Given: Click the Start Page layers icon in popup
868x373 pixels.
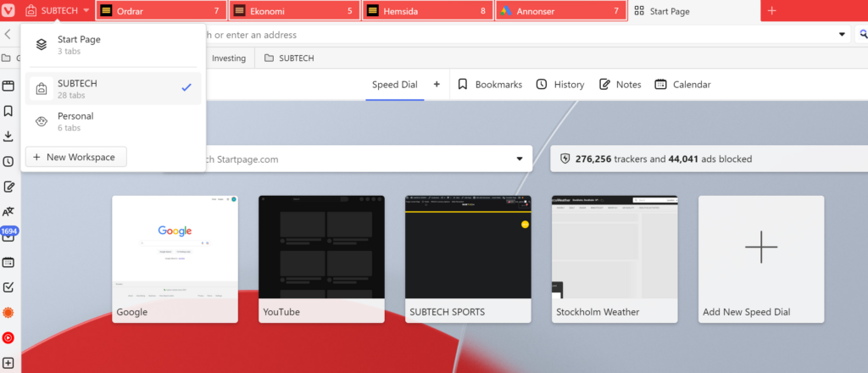Looking at the screenshot, I should pyautogui.click(x=42, y=44).
